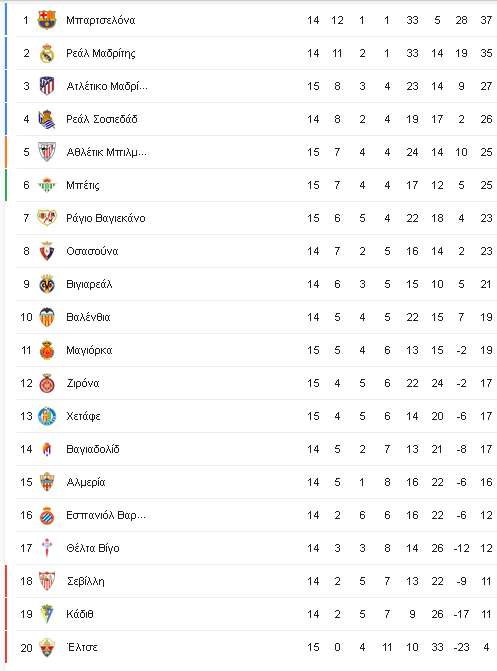Screen dimensions: 497x671
Task: Open the Sevilla club crest icon
Action: point(47,581)
